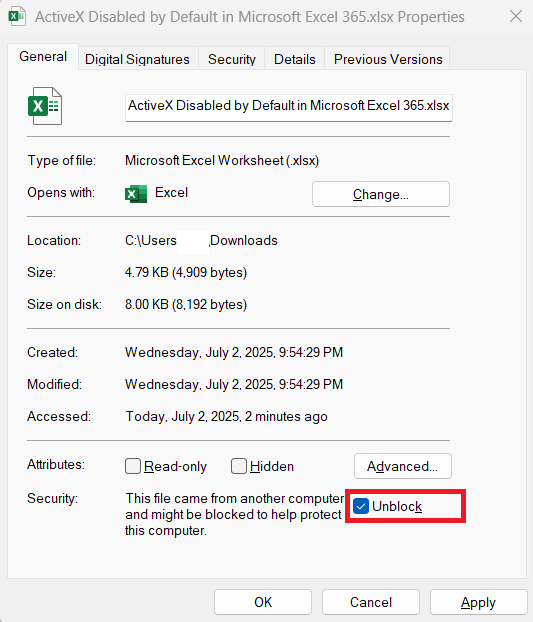Click the 'Location:' label
Image resolution: width=533 pixels, height=622 pixels.
[54, 240]
